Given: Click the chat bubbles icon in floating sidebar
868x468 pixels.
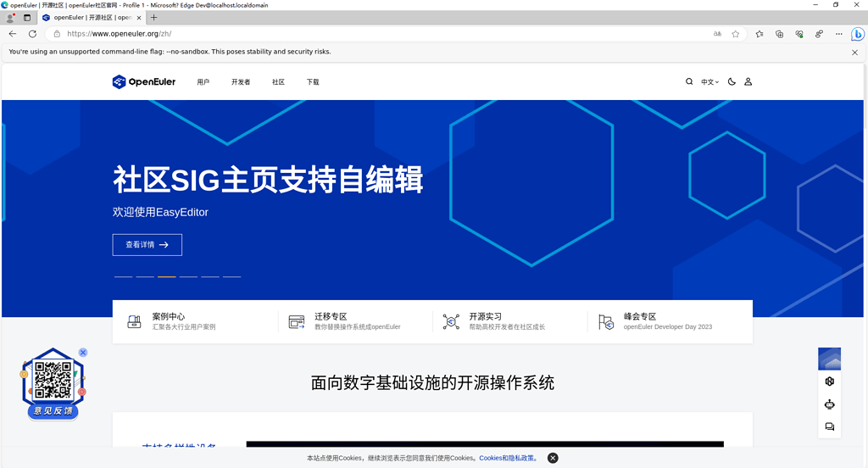Looking at the screenshot, I should click(829, 427).
